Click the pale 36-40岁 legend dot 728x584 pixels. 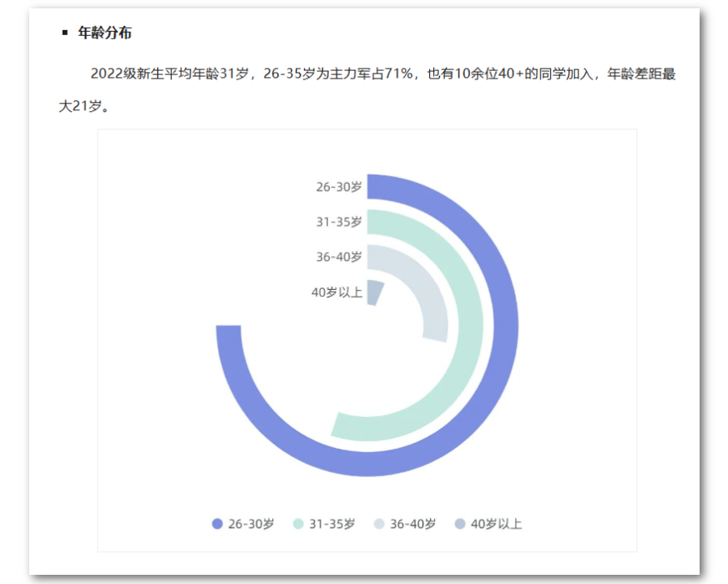tap(379, 524)
